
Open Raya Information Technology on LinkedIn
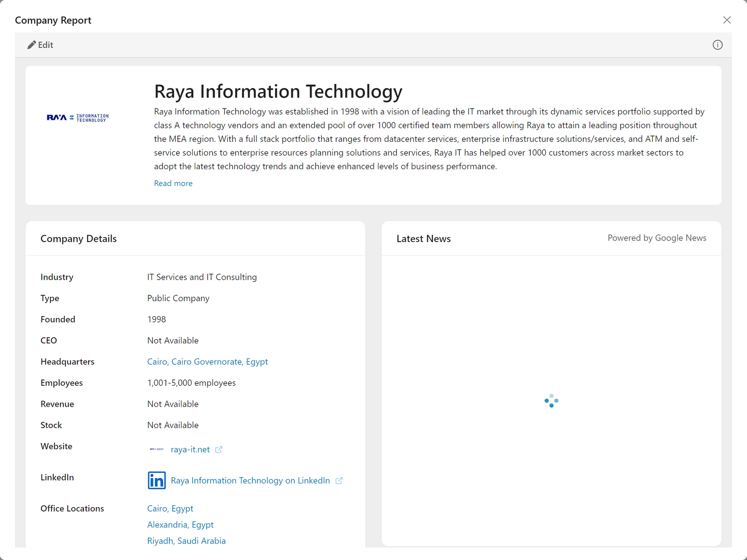coord(250,480)
